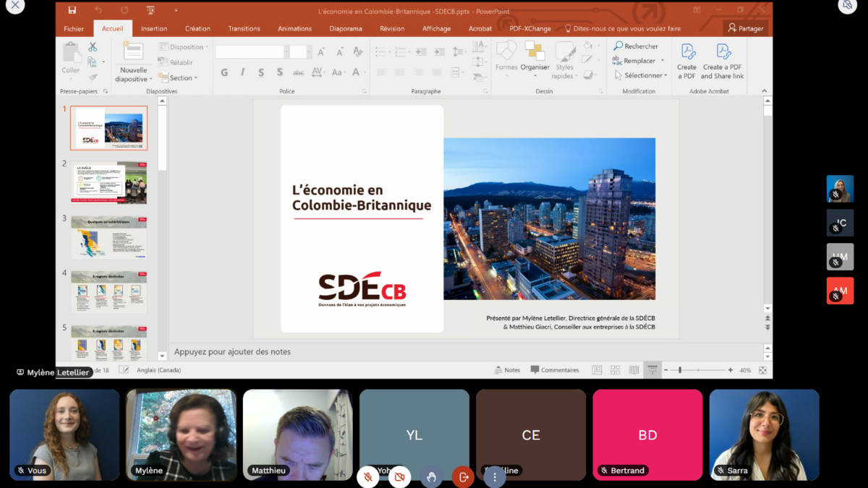Viewport: 868px width, 488px height.
Task: Click the Nouvelle diapositive slide icon
Action: pos(133,51)
